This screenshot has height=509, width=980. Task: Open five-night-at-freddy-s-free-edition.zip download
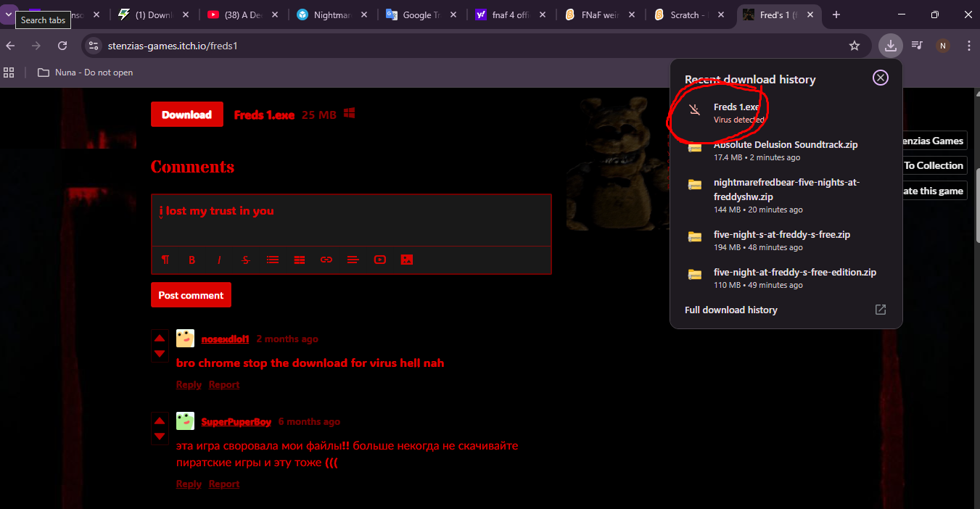(786, 278)
